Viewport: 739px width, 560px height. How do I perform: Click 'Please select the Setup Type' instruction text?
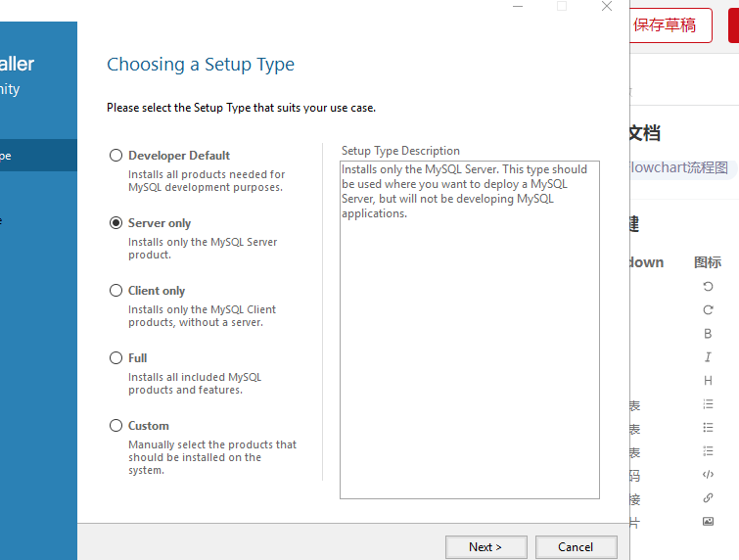click(242, 108)
